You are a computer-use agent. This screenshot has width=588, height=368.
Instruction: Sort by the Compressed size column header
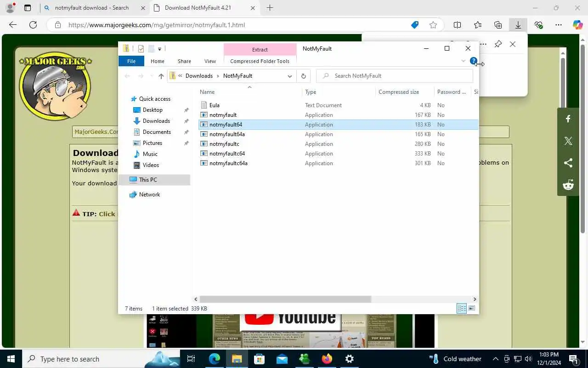coord(405,92)
